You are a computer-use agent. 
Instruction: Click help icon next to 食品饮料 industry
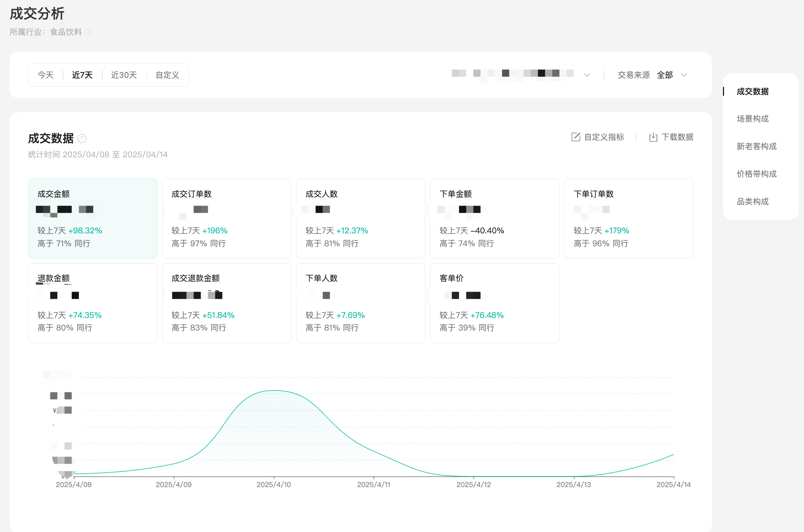[x=89, y=32]
